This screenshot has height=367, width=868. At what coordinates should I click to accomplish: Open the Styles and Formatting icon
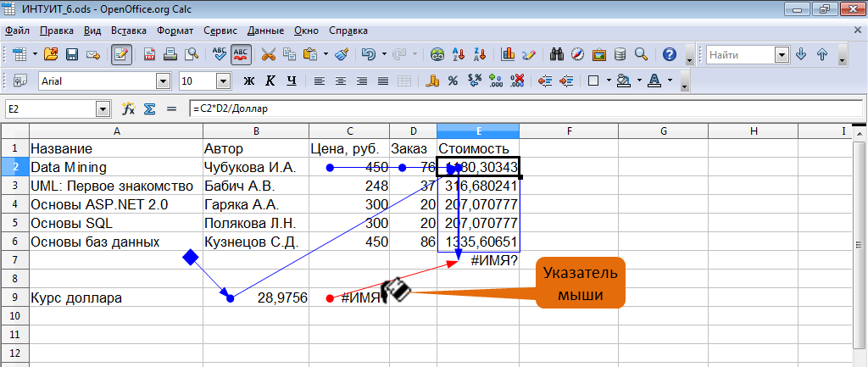20,81
